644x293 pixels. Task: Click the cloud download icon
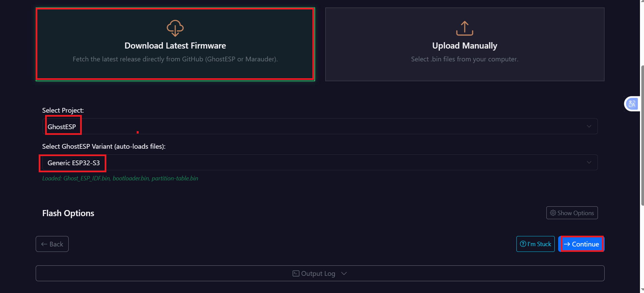point(175,28)
